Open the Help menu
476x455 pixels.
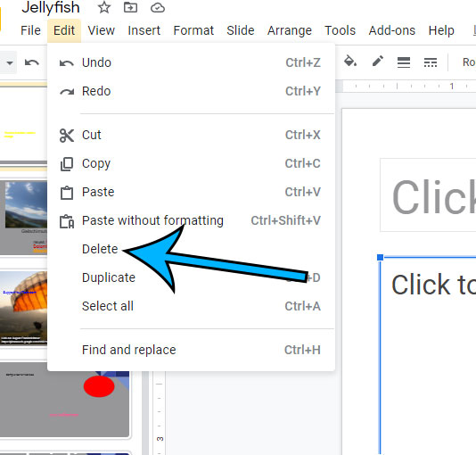441,30
